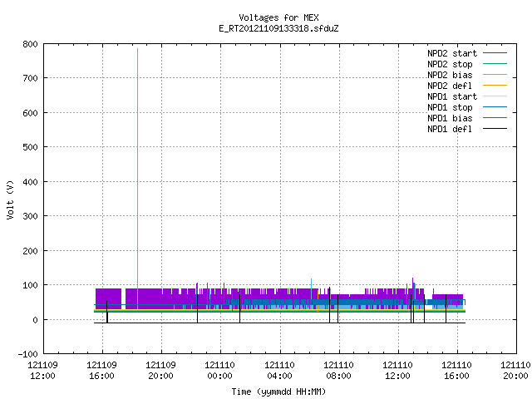
Task: Click the '121110 16:00' time tick label
Action: [x=456, y=371]
